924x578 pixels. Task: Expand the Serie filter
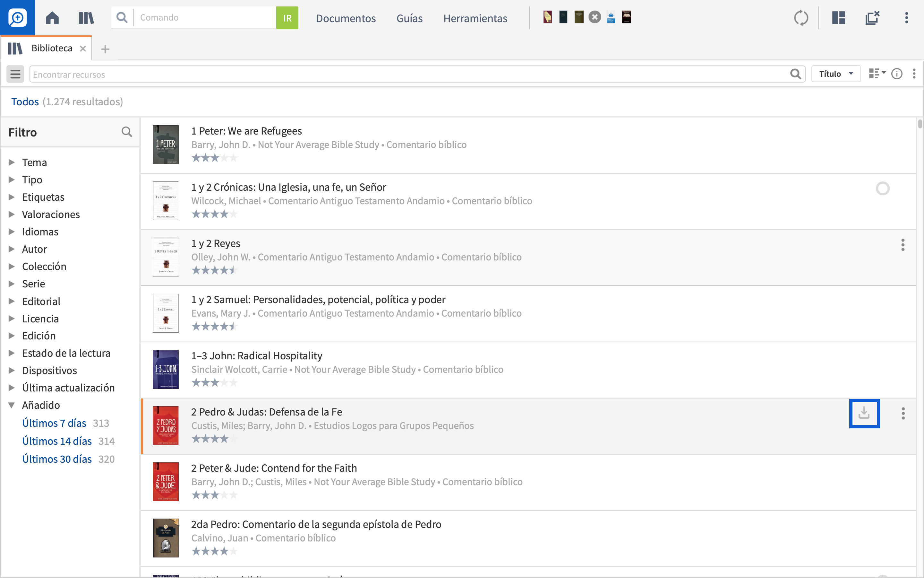(x=12, y=284)
